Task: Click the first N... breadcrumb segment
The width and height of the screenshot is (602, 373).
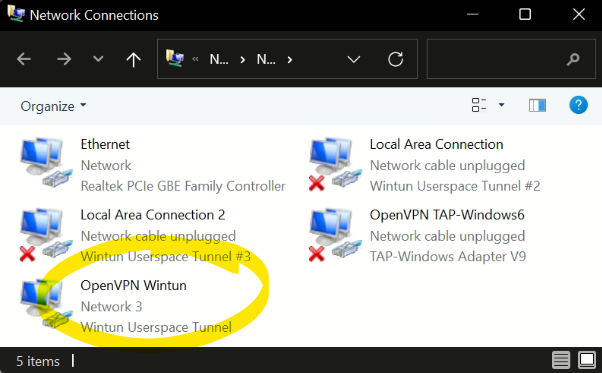Action: click(219, 59)
